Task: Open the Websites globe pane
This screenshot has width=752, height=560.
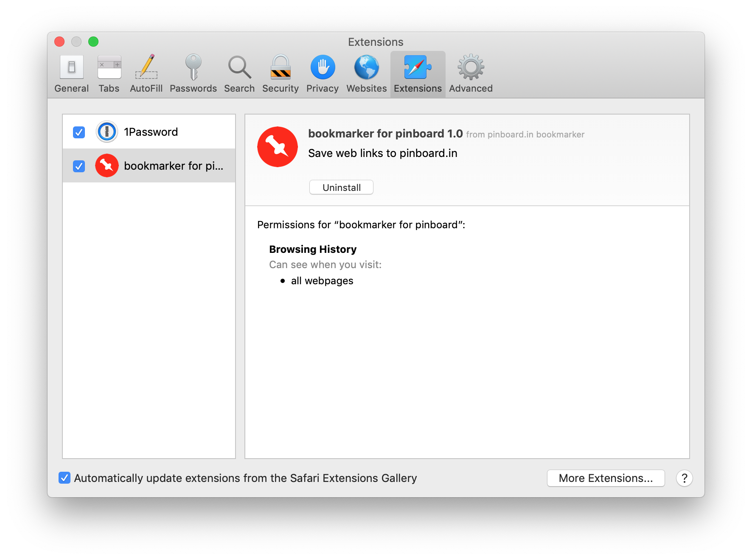Action: pyautogui.click(x=367, y=74)
